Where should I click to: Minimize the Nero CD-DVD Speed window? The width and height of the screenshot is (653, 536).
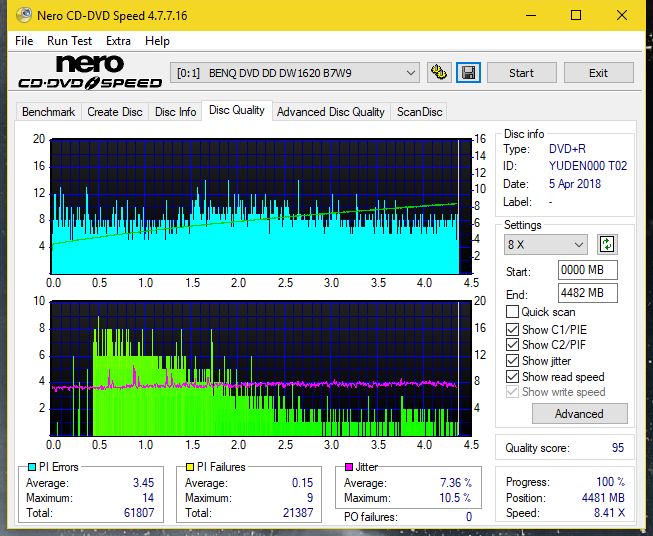pos(531,15)
